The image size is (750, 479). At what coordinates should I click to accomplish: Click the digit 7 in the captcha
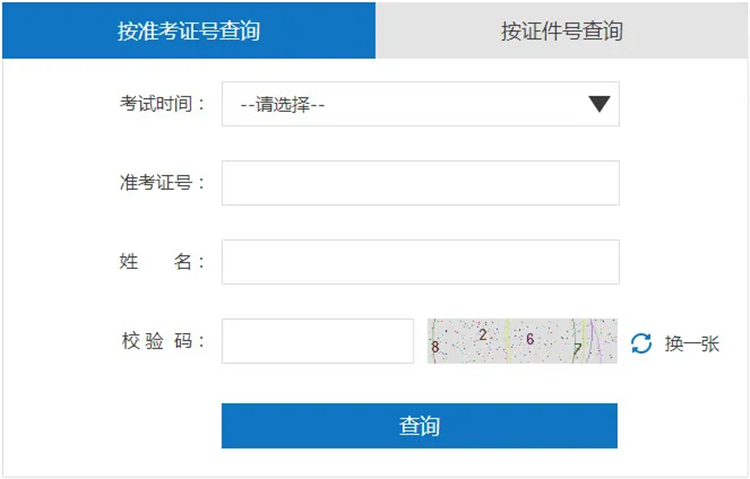coord(577,349)
